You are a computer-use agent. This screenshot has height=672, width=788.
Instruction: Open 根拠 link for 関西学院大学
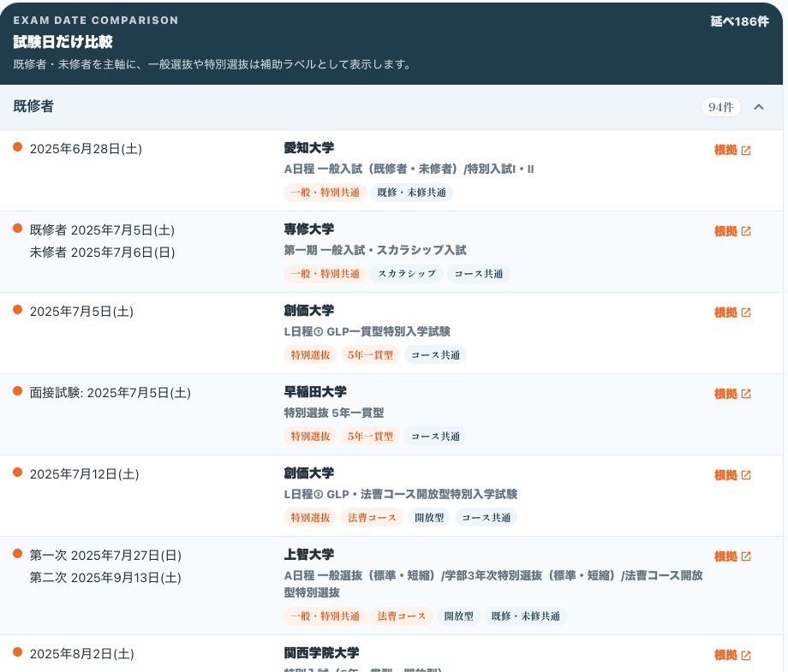732,655
